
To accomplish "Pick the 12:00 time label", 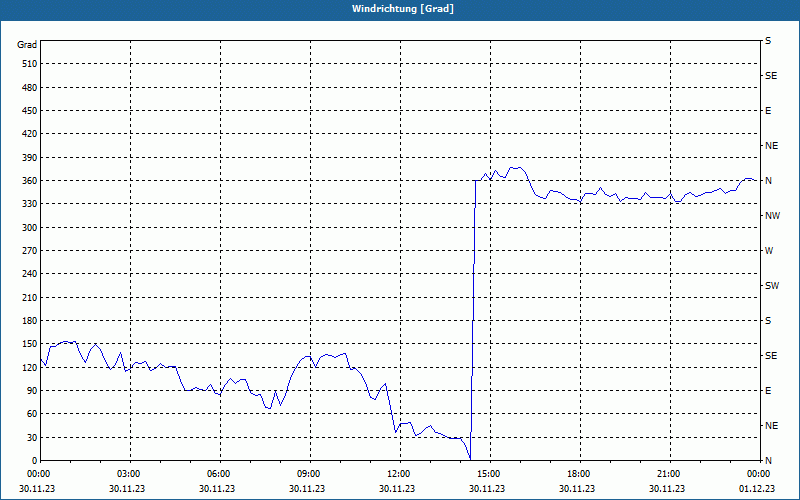I will (398, 474).
